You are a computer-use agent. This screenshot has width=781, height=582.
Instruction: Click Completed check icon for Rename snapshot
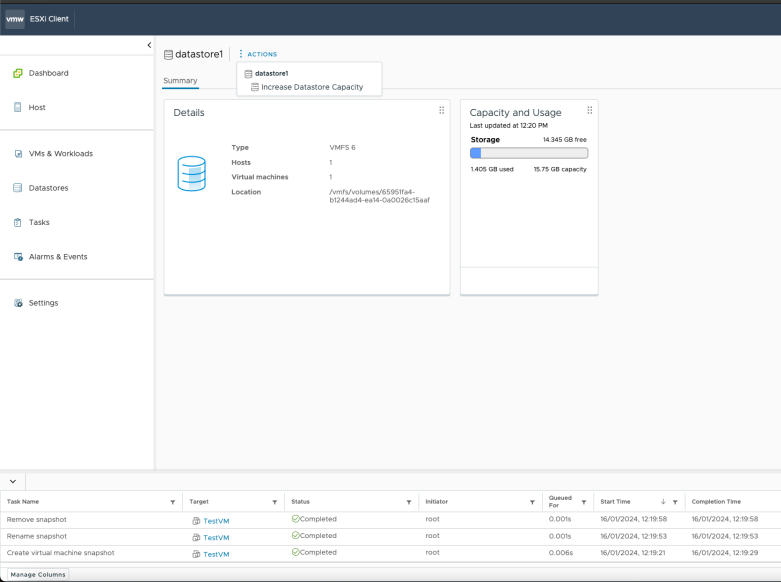[x=295, y=535]
